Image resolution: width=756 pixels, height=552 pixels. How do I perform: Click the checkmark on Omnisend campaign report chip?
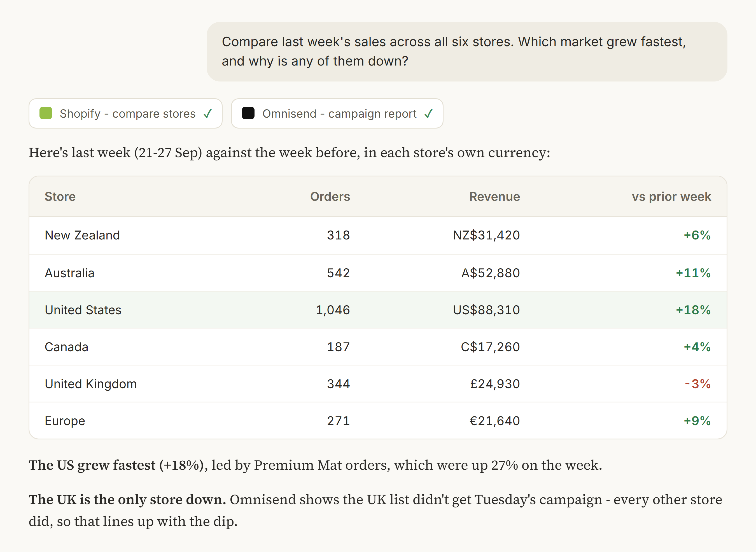tap(428, 114)
